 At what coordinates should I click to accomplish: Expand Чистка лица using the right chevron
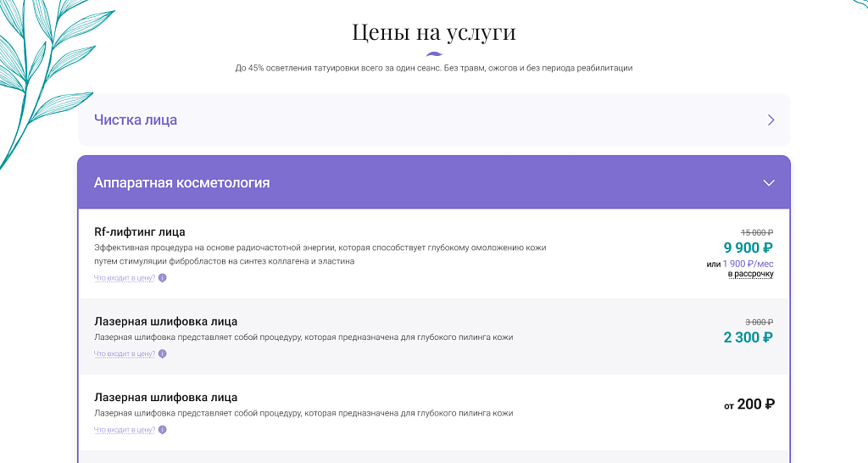pyautogui.click(x=771, y=120)
